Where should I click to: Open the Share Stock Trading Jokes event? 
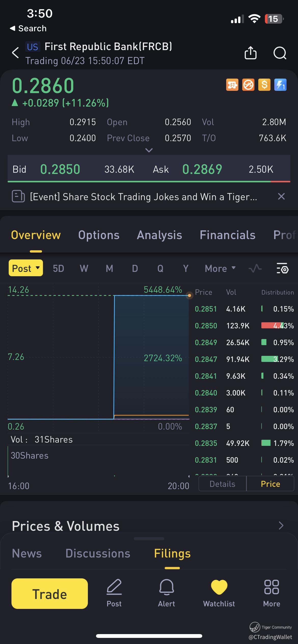143,197
